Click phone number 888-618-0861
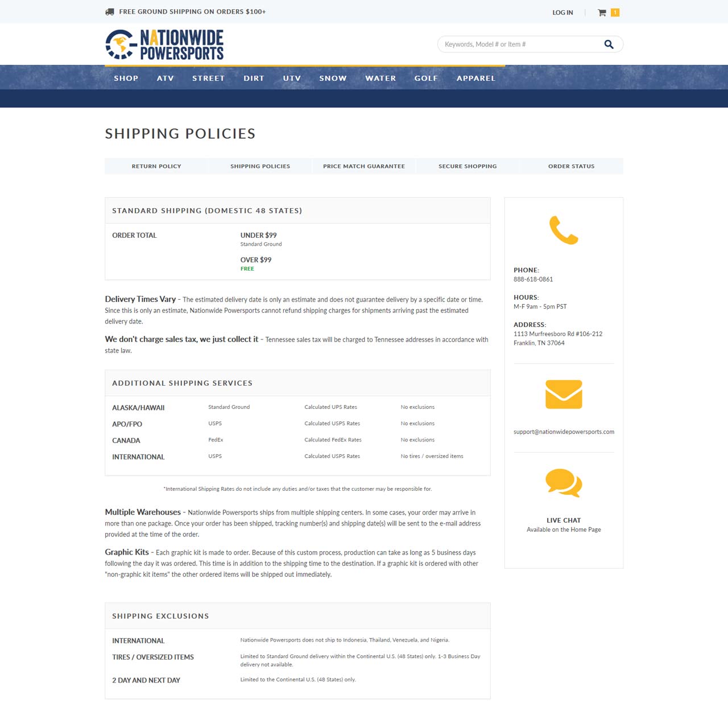Viewport: 728px width, 728px height. click(x=533, y=279)
